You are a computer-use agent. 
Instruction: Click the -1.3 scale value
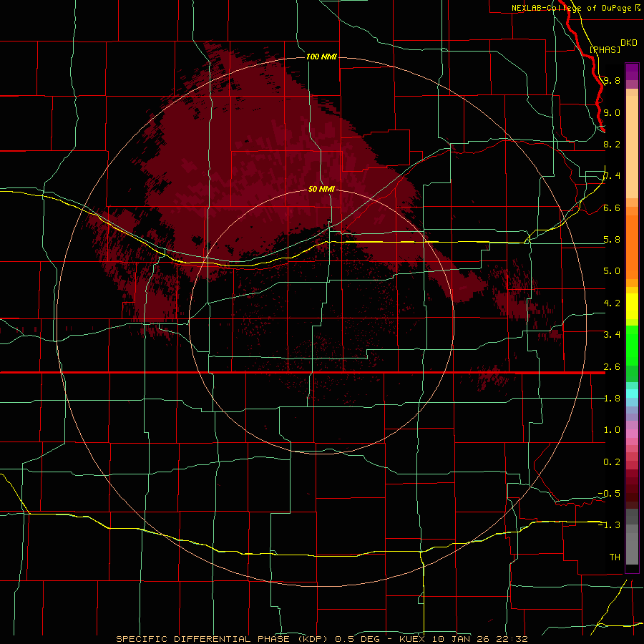pos(610,525)
